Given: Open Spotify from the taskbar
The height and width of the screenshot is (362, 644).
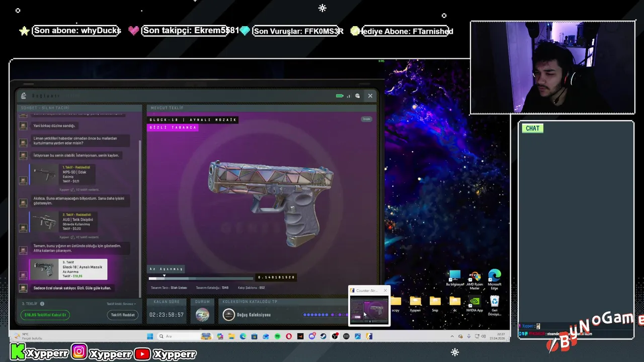Looking at the screenshot, I should (x=278, y=336).
